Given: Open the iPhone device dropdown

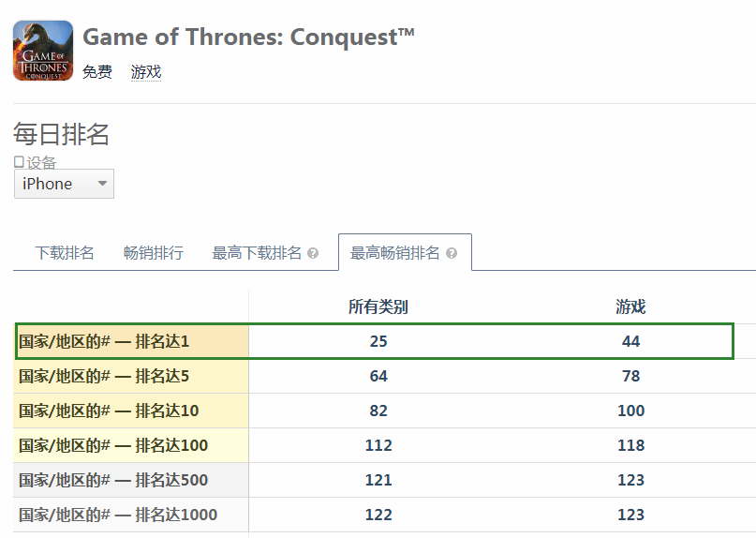Looking at the screenshot, I should point(64,184).
